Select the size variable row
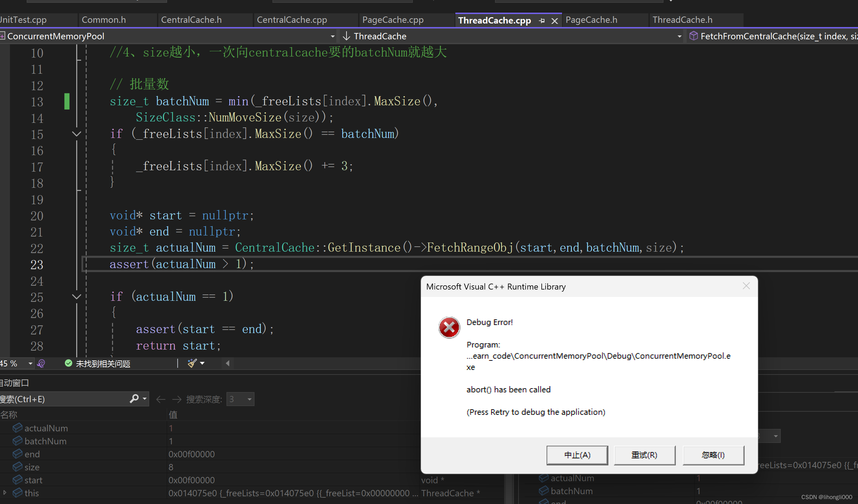The image size is (858, 504). [x=210, y=467]
